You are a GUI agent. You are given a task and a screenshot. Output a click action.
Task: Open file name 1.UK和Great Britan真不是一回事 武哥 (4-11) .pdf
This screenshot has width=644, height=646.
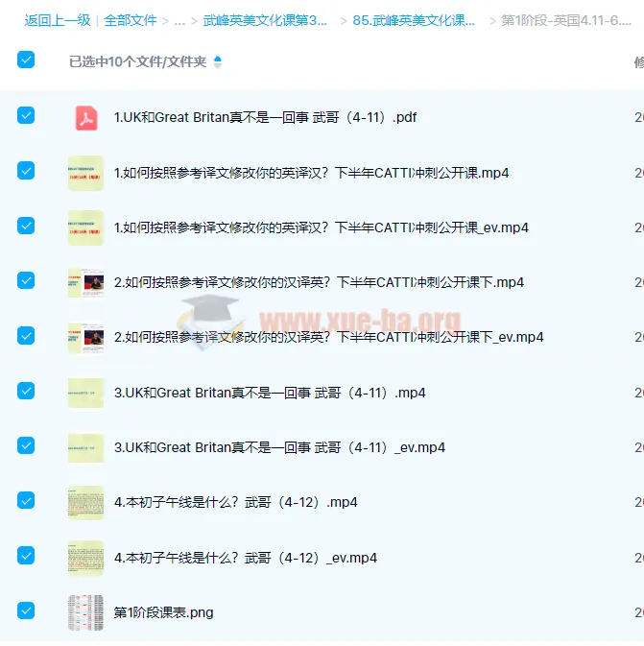coord(265,118)
